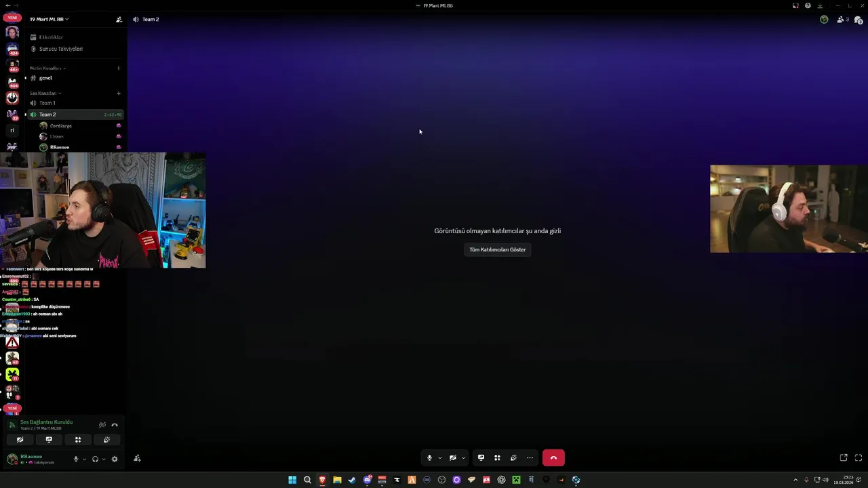Viewport: 868px width, 488px height.
Task: Join the Team 1 voice channel
Action: tap(75, 103)
